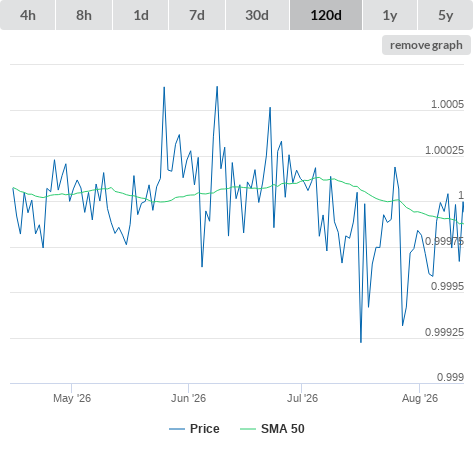This screenshot has height=455, width=474.
Task: Click the May '26 axis label
Action: coord(72,398)
